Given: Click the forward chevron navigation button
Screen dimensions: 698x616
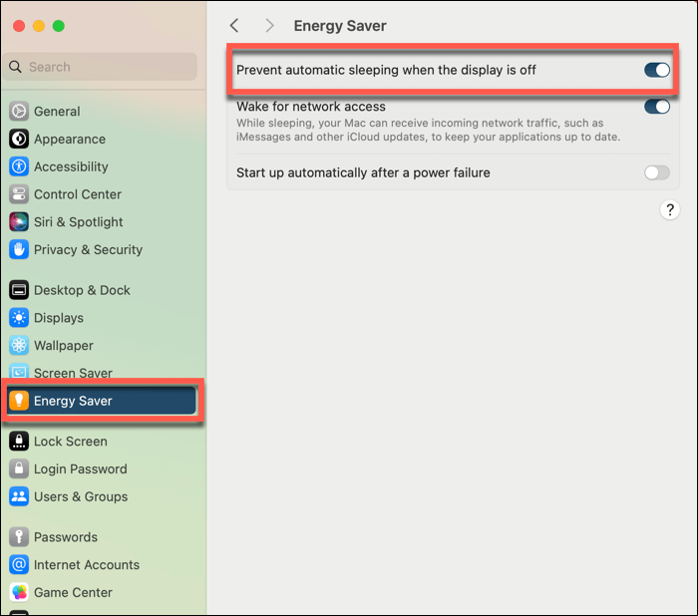Looking at the screenshot, I should 269,26.
